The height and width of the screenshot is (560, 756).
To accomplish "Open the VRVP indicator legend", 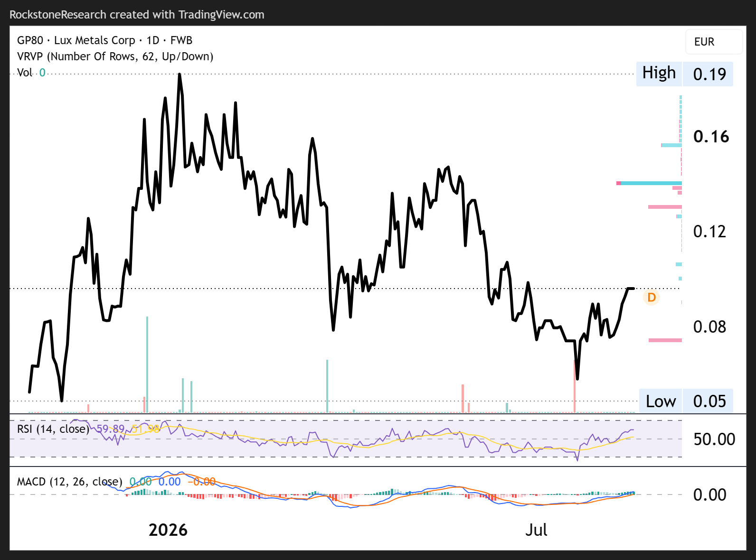I will click(x=115, y=56).
